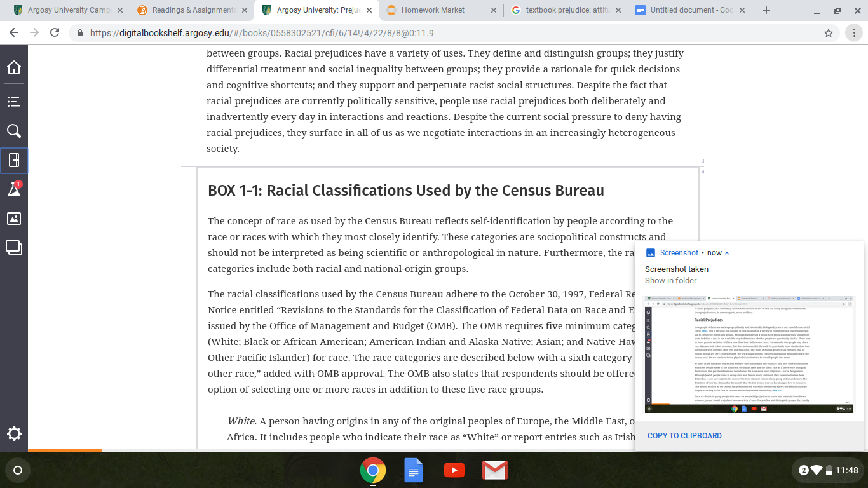Screen dimensions: 868x488
Task: Open the bookshelf Home icon in the sidebar
Action: pos(14,67)
